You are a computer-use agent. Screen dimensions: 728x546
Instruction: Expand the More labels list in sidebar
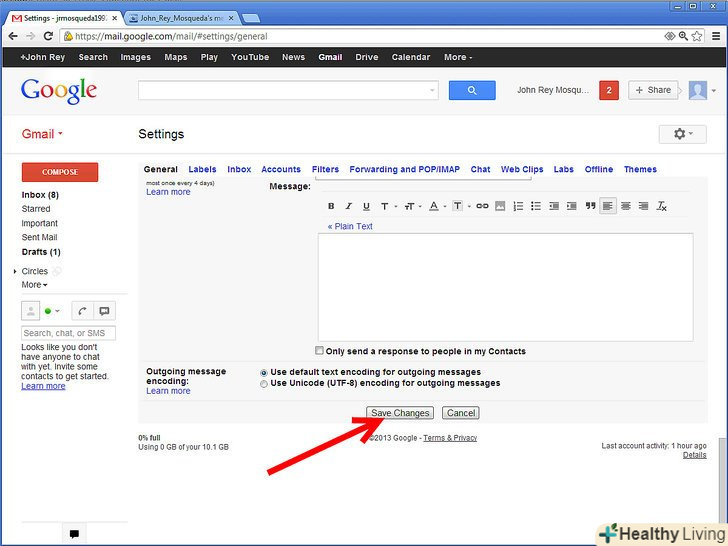pos(34,285)
